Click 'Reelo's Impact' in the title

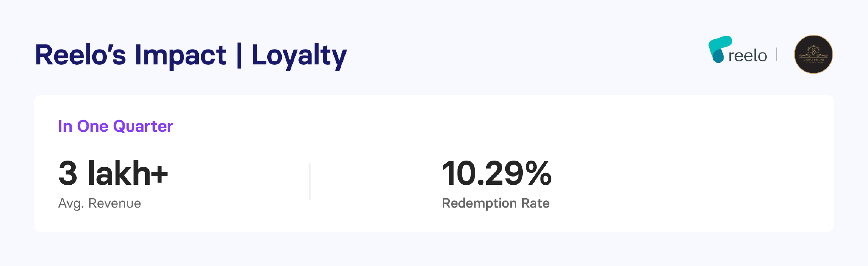(131, 55)
